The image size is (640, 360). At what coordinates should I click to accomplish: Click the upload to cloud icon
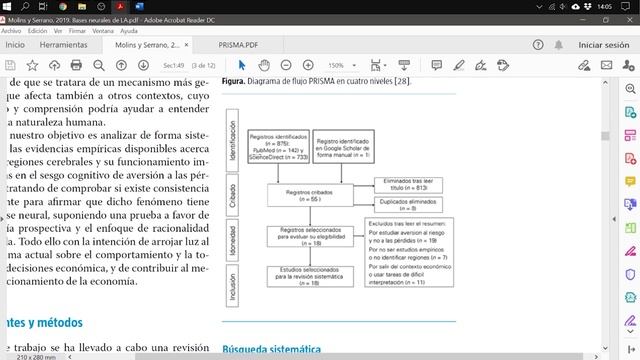point(54,65)
